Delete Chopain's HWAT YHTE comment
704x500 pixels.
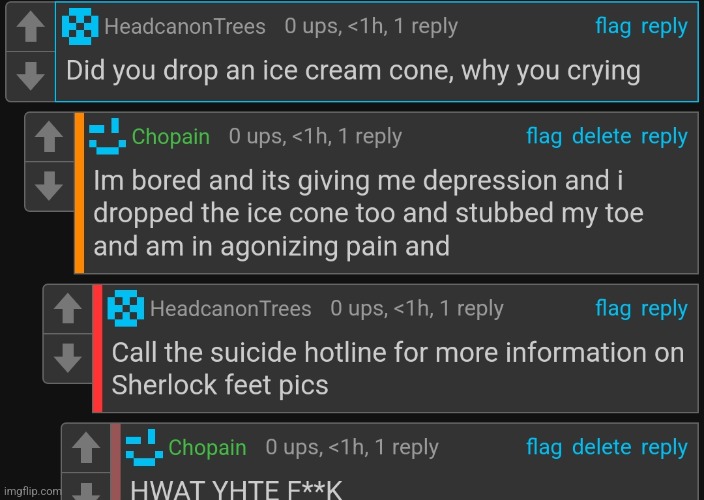pos(602,447)
